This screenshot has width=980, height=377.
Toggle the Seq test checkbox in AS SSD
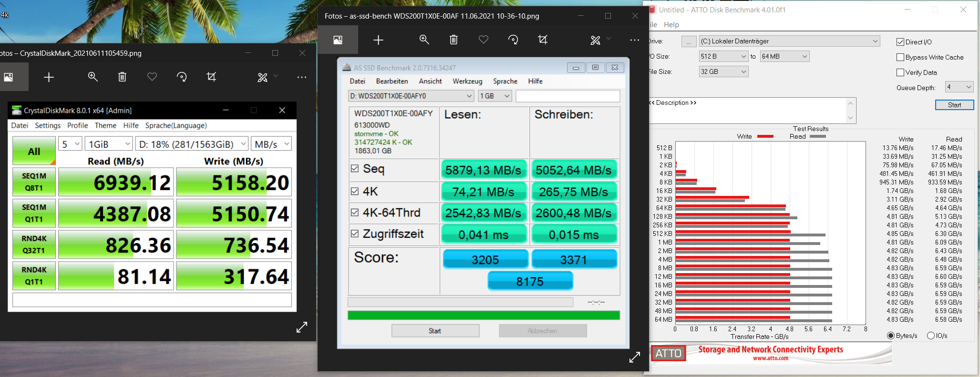coord(355,168)
